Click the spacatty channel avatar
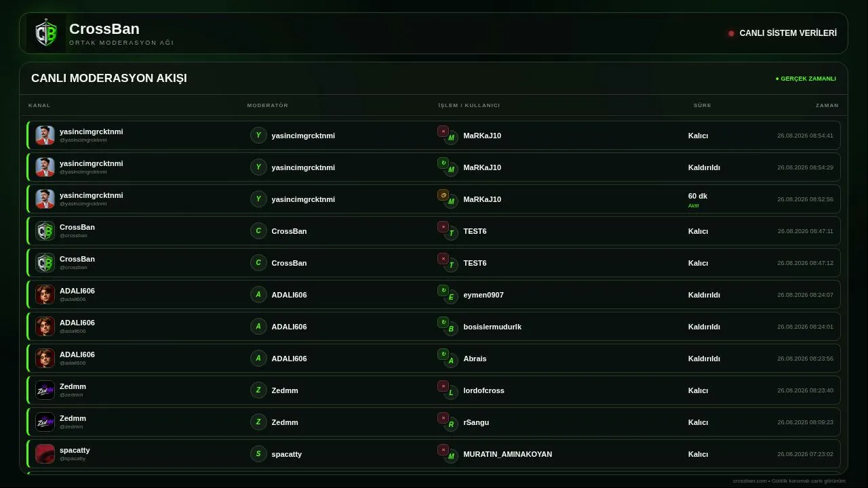The height and width of the screenshot is (488, 868). click(x=45, y=454)
